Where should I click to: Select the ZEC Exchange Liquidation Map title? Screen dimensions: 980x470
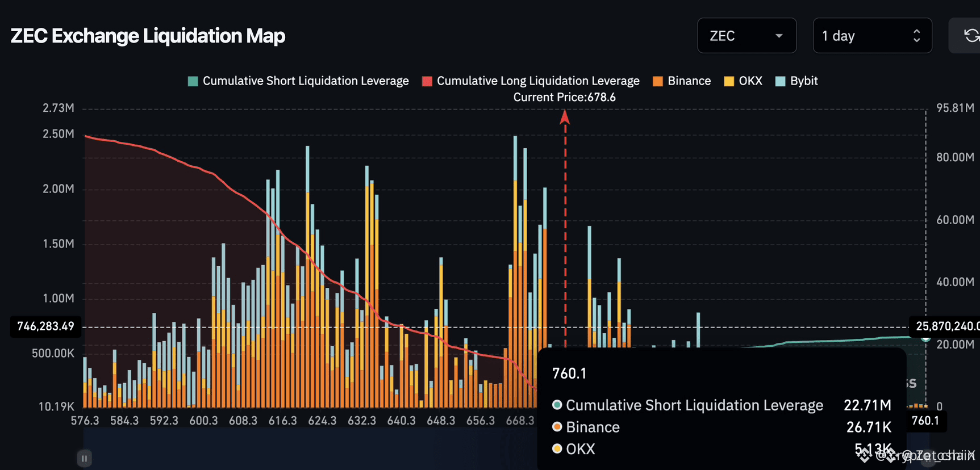click(148, 36)
